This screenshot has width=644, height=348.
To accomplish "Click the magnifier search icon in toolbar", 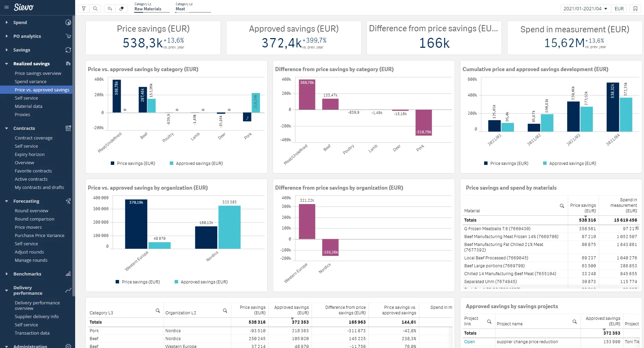I will click(95, 9).
